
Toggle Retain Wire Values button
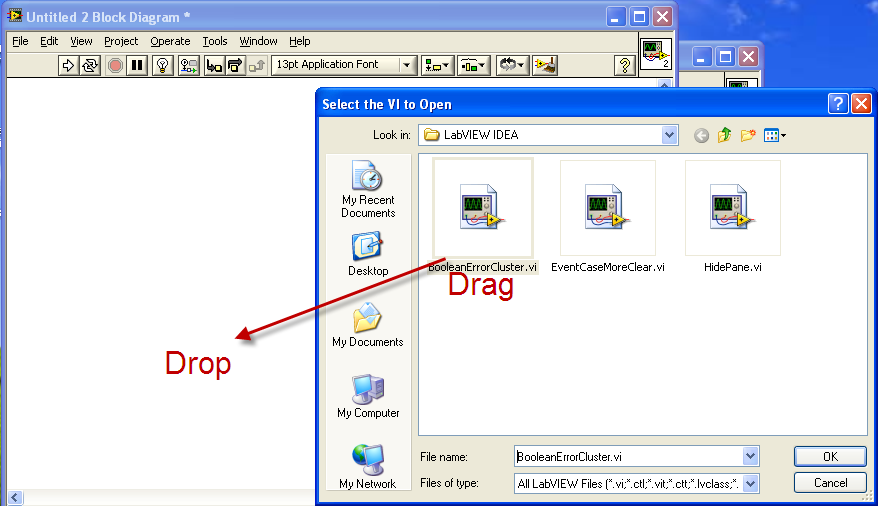189,65
